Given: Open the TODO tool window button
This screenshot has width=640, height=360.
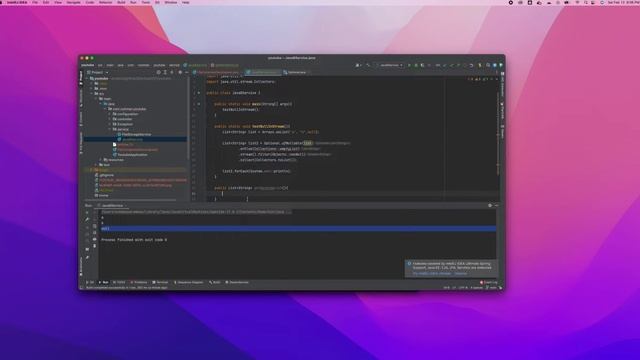Looking at the screenshot, I should 119,282.
